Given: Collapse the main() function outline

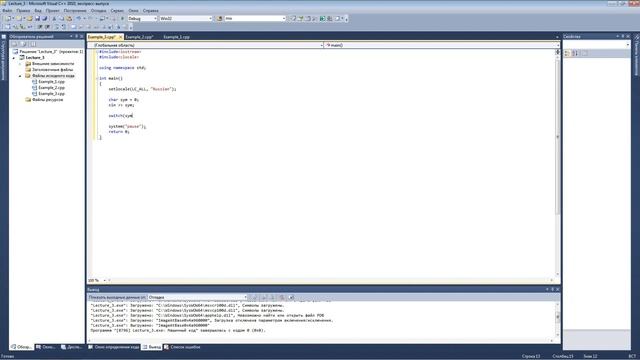Looking at the screenshot, I should pos(97,78).
